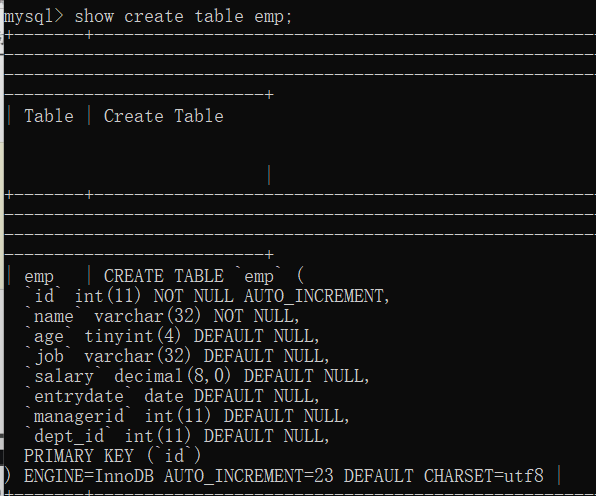Click the `name` varchar(32) NOT NULL line

click(162, 316)
